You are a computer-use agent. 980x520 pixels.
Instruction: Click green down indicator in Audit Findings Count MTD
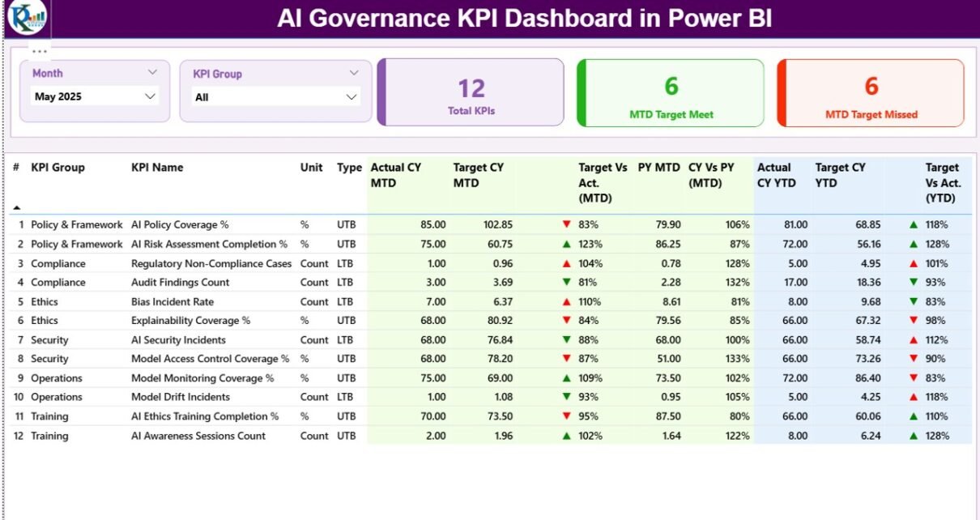(566, 283)
